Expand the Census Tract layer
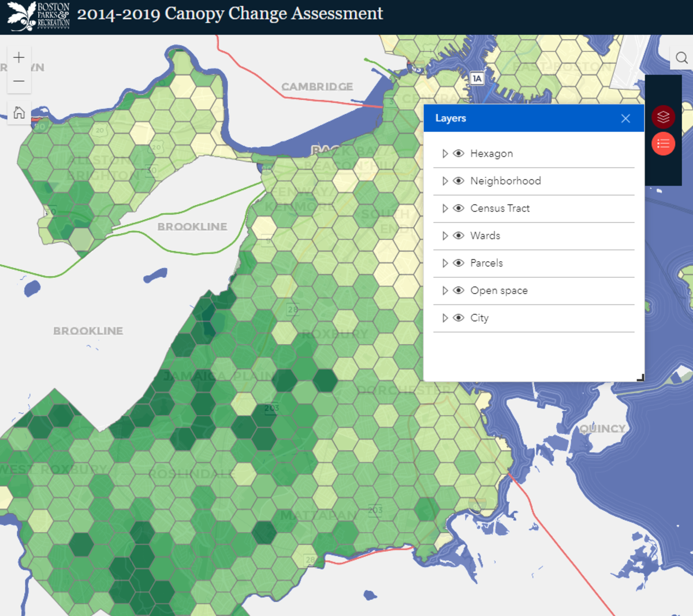The height and width of the screenshot is (616, 693). click(x=445, y=209)
